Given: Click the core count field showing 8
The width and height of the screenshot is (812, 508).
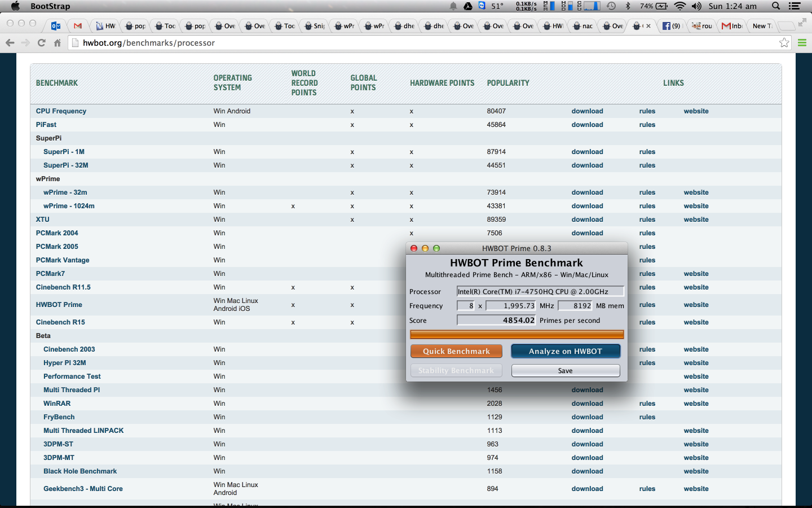Looking at the screenshot, I should [466, 305].
